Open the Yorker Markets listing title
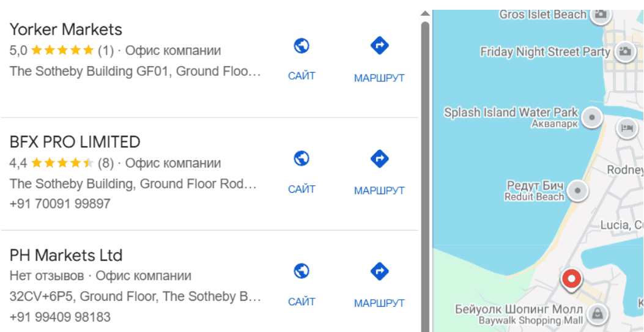 (66, 29)
